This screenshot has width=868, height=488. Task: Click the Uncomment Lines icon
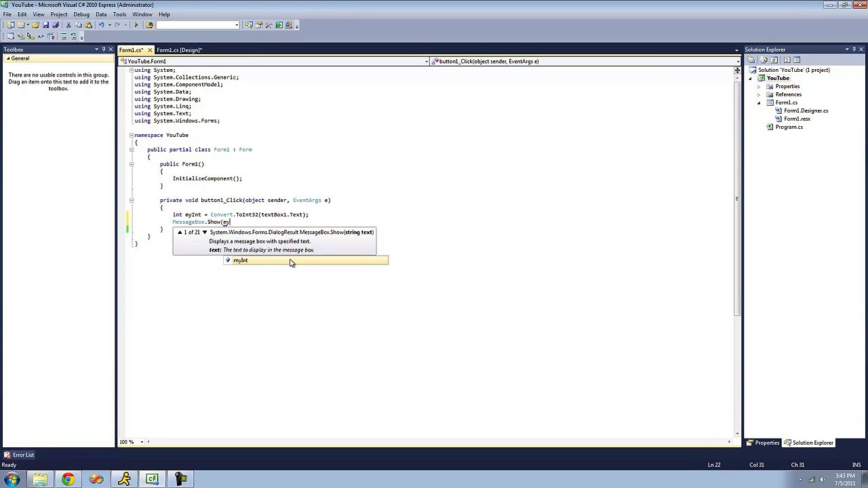click(x=74, y=36)
